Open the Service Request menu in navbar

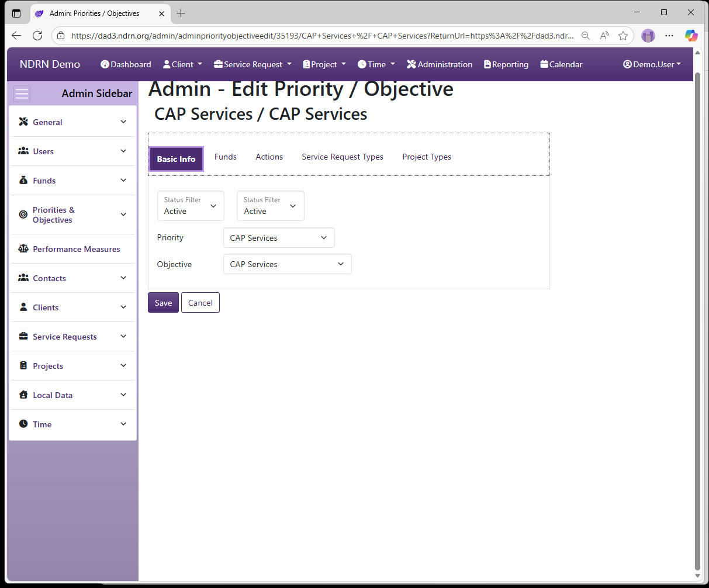click(253, 64)
